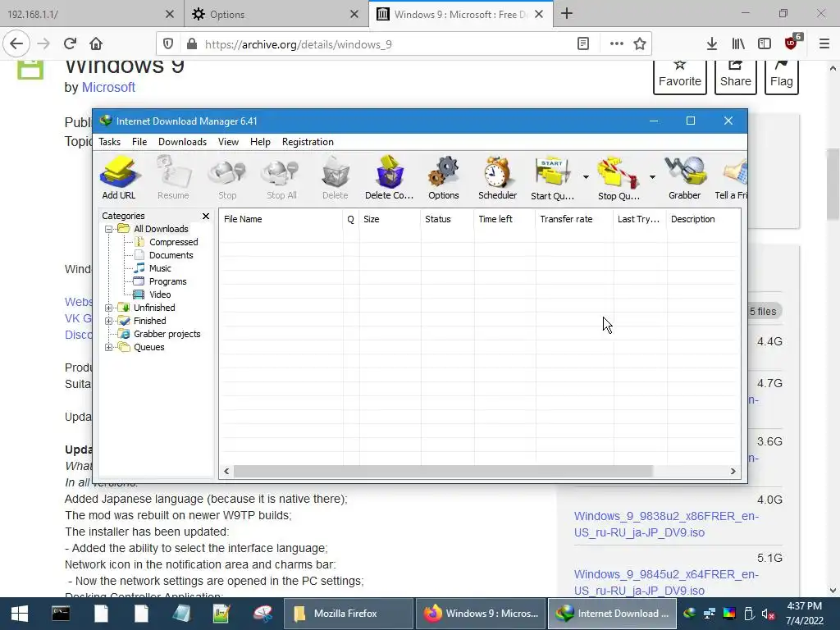Image resolution: width=840 pixels, height=630 pixels.
Task: Collapse the All Downloads tree node
Action: click(109, 229)
